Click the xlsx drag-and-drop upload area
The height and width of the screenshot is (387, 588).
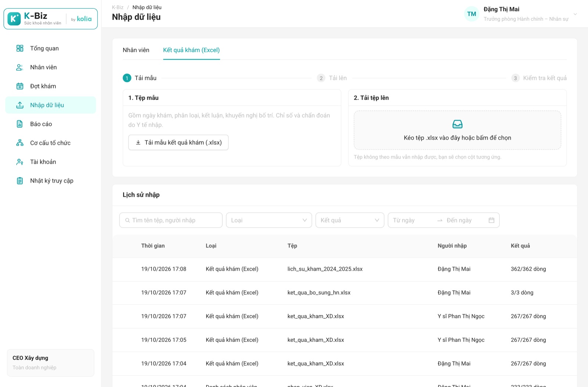point(457,130)
